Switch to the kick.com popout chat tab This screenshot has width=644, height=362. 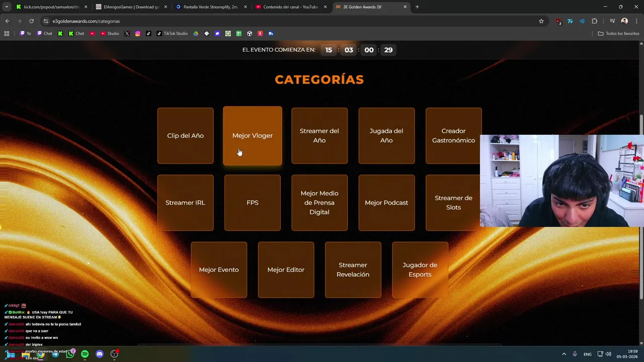pos(52,7)
